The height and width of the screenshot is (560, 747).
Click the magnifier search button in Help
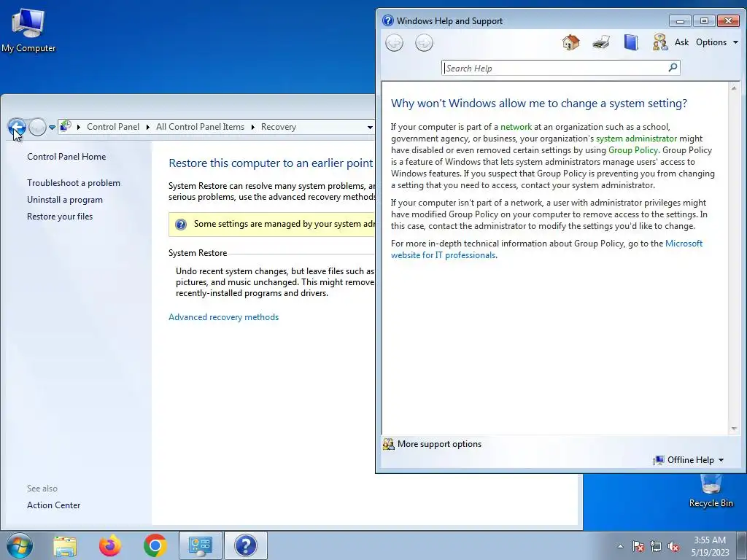673,68
